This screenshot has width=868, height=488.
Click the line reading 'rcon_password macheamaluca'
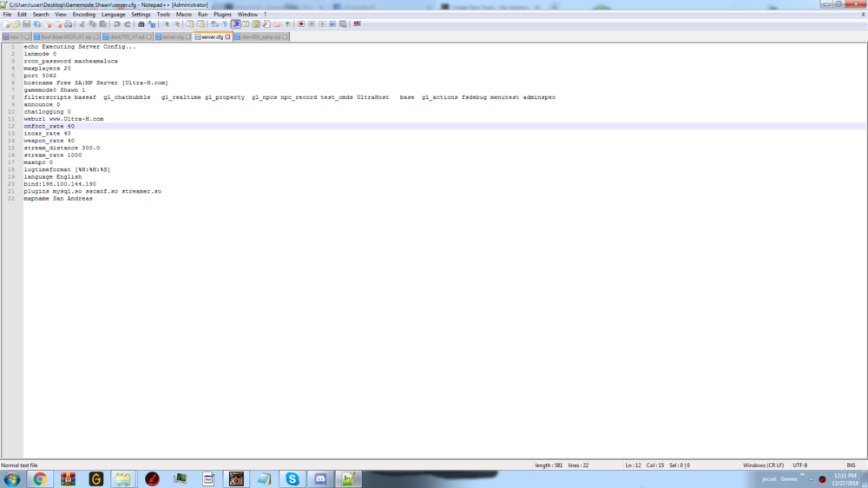71,61
